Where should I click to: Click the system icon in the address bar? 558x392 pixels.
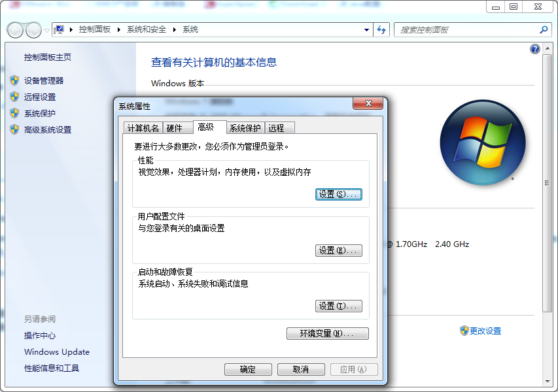click(59, 29)
